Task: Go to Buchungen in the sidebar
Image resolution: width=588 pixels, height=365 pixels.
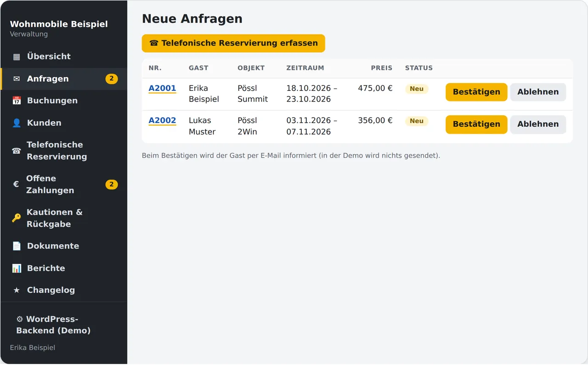Action: coord(64,101)
